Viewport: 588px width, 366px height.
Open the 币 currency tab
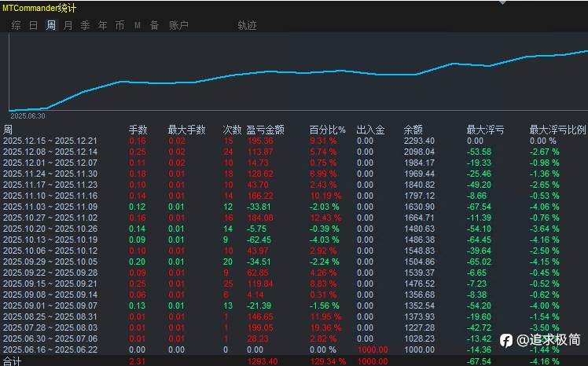point(119,25)
